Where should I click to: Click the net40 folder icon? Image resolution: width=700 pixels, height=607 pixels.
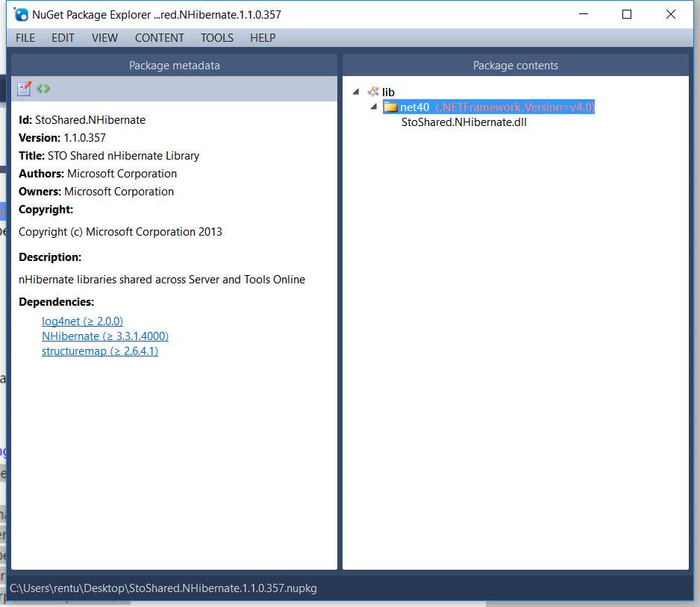click(x=390, y=107)
